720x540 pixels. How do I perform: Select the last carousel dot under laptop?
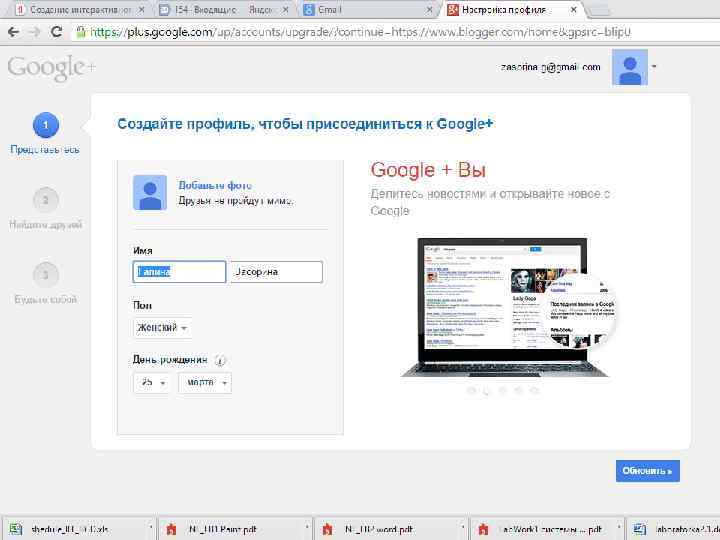(534, 391)
